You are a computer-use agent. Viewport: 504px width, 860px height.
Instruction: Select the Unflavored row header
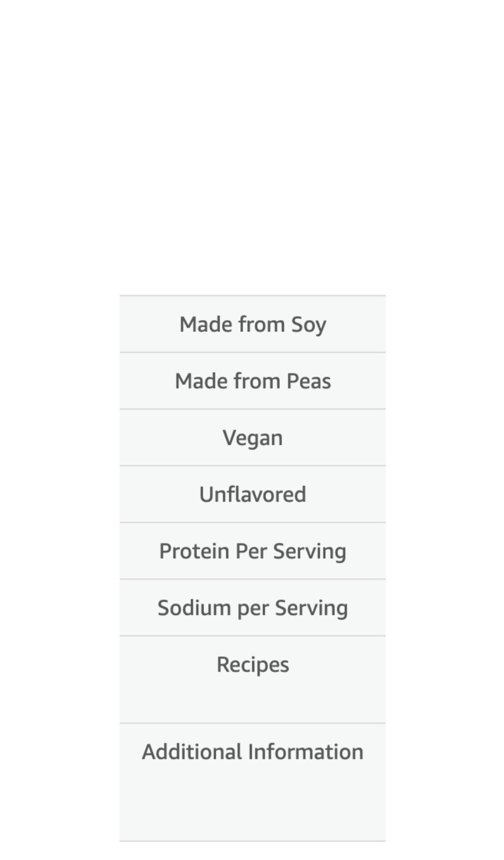click(253, 494)
